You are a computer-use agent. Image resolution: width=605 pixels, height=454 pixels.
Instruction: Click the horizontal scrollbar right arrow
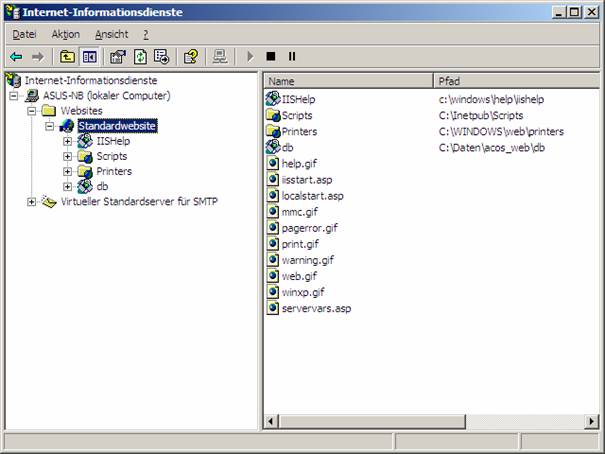click(x=592, y=421)
